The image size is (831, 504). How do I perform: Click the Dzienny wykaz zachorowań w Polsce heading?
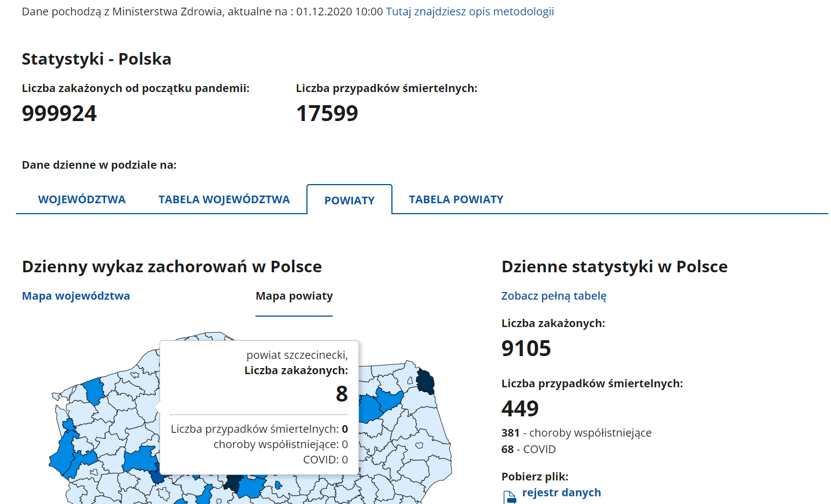click(172, 267)
